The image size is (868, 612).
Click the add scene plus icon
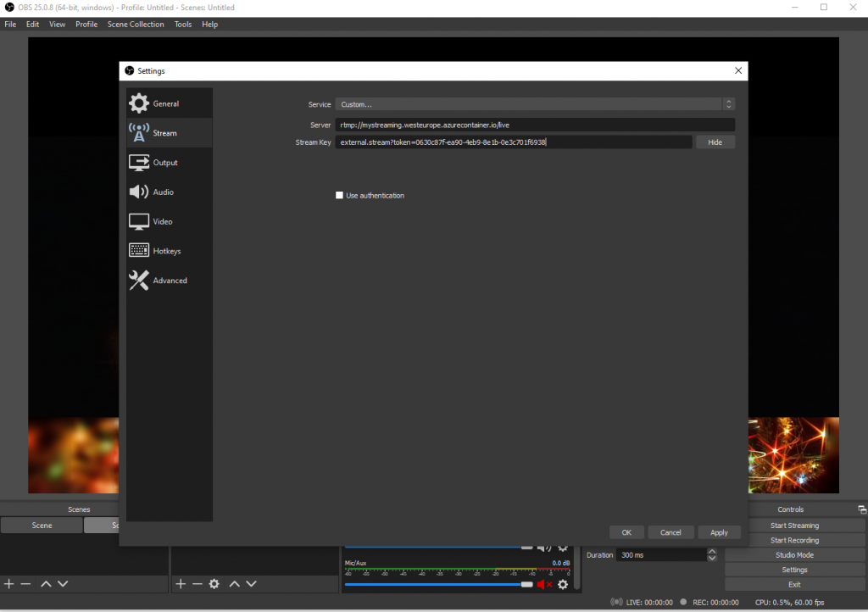[x=9, y=584]
